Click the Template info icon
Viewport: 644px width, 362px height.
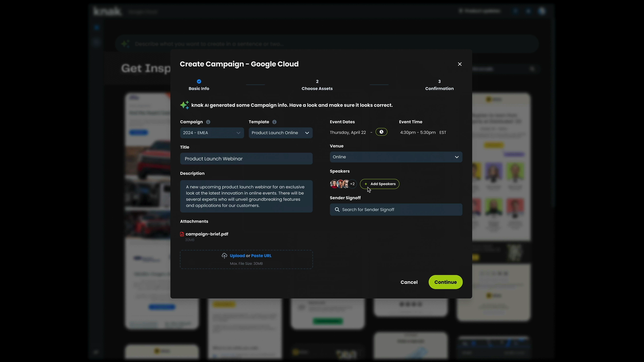pos(274,122)
